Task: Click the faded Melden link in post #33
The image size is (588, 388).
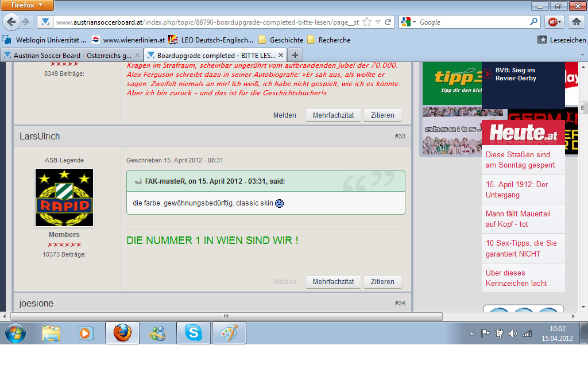Action: 285,282
